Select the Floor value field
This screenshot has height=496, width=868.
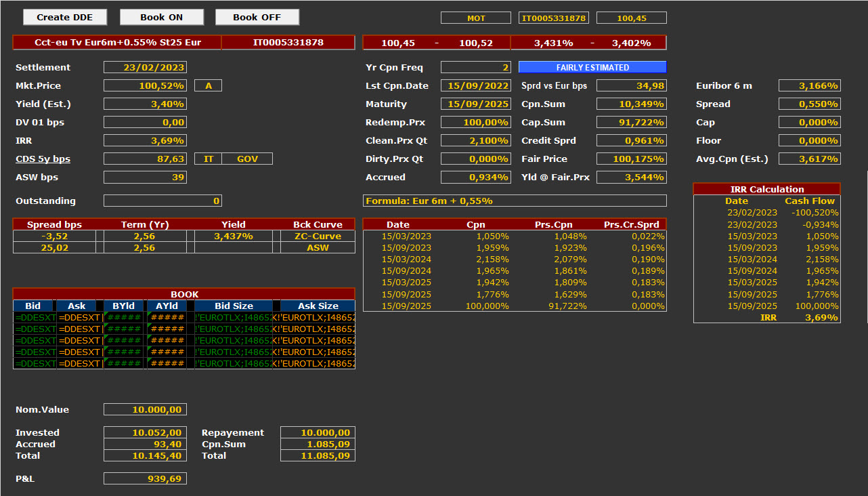click(809, 141)
